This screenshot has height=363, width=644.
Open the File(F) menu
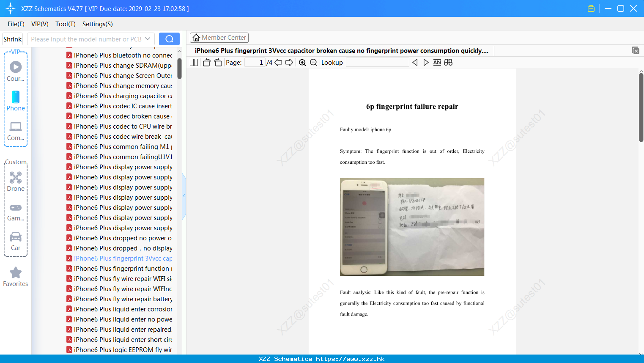(x=16, y=24)
